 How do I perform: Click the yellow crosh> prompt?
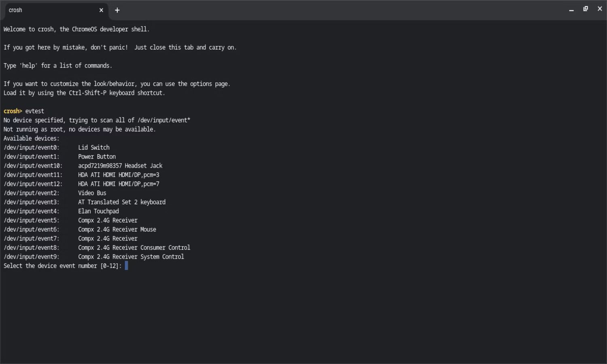click(13, 111)
